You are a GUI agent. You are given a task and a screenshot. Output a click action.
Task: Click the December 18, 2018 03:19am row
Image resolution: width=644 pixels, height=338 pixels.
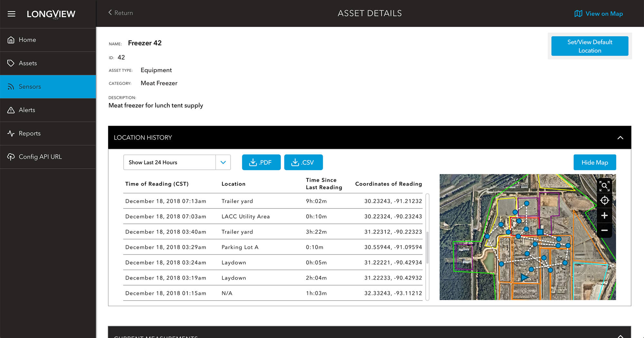[x=273, y=278]
